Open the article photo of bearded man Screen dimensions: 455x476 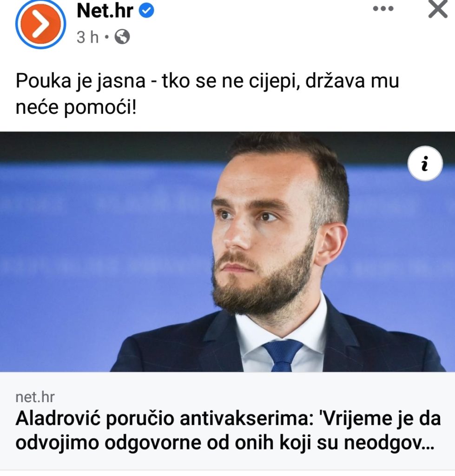pos(227,251)
